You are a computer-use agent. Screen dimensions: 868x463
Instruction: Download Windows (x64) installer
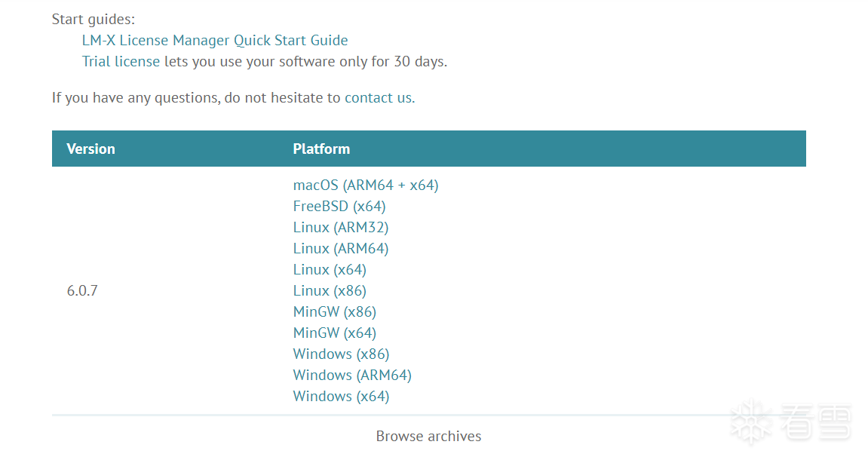pos(341,395)
